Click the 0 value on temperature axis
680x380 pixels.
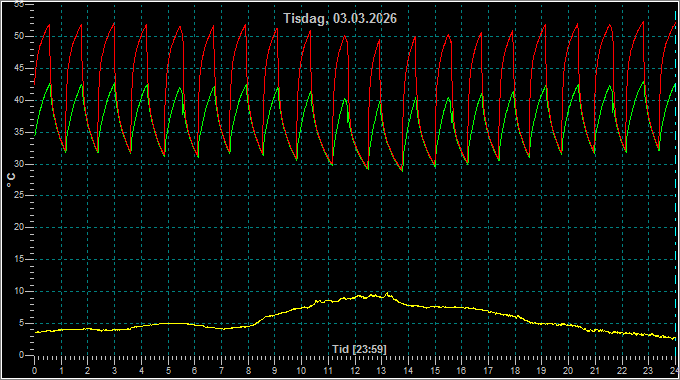click(x=22, y=355)
